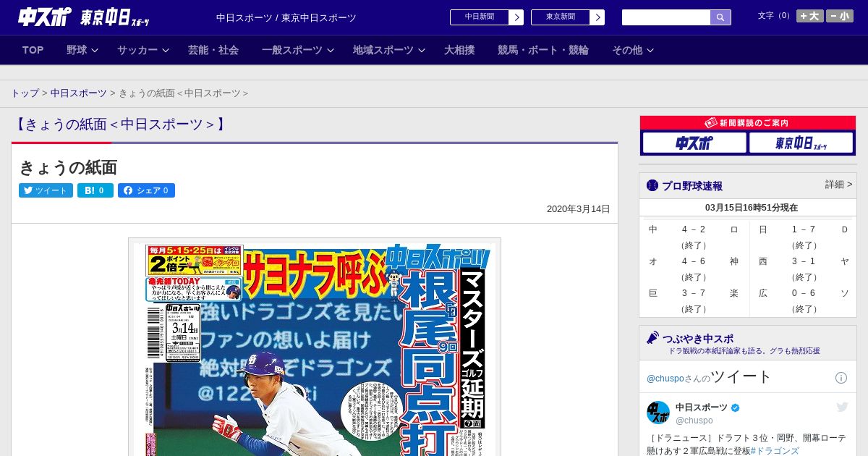The image size is (868, 456).
Task: Open the 大相撲 menu item
Action: click(459, 50)
